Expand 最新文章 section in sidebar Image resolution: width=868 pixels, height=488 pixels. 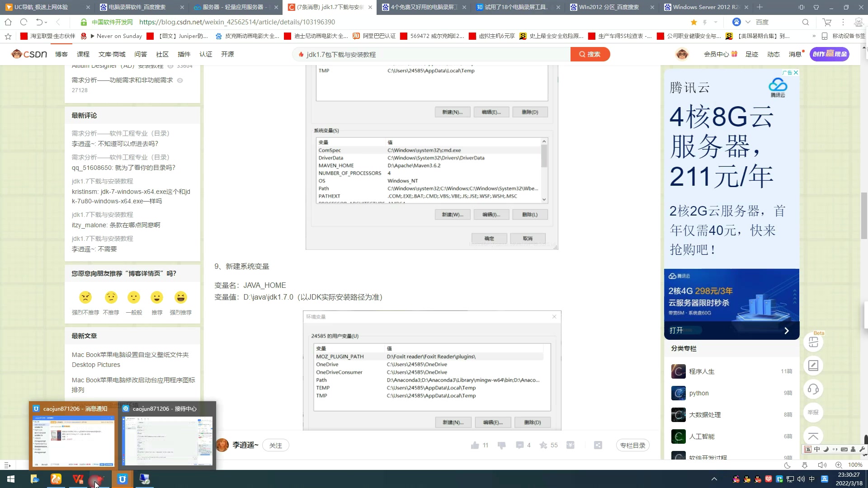[84, 335]
